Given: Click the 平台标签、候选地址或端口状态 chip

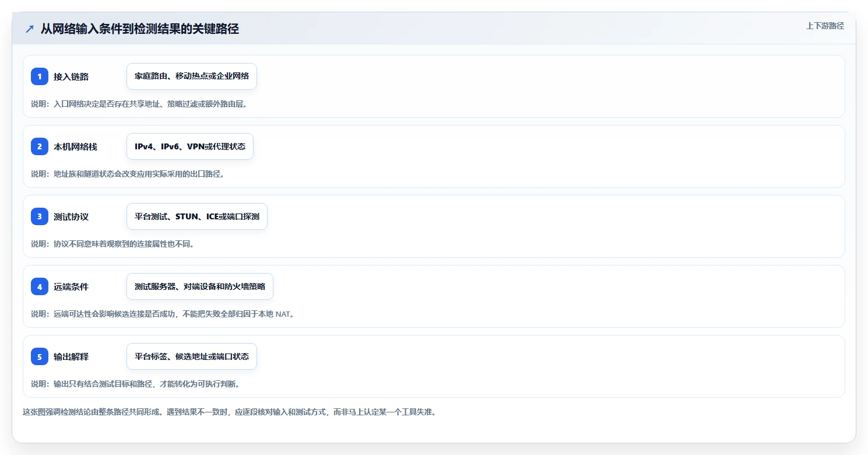Looking at the screenshot, I should (x=192, y=356).
